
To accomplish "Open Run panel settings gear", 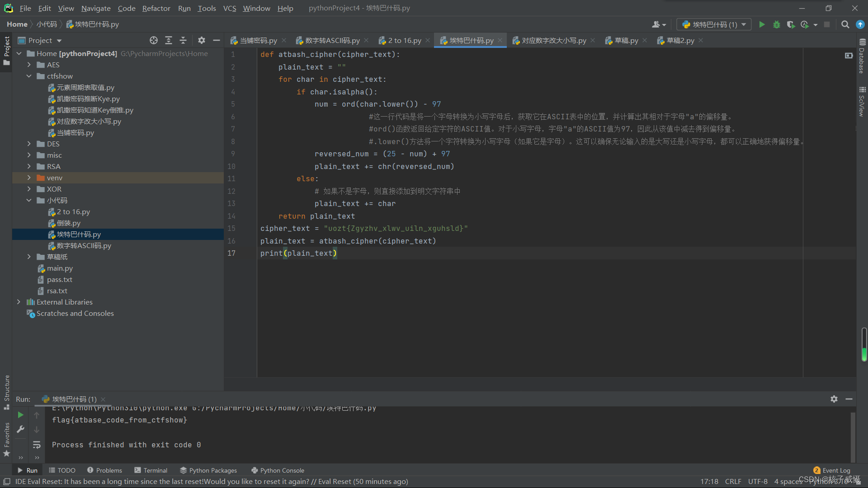I will coord(834,399).
